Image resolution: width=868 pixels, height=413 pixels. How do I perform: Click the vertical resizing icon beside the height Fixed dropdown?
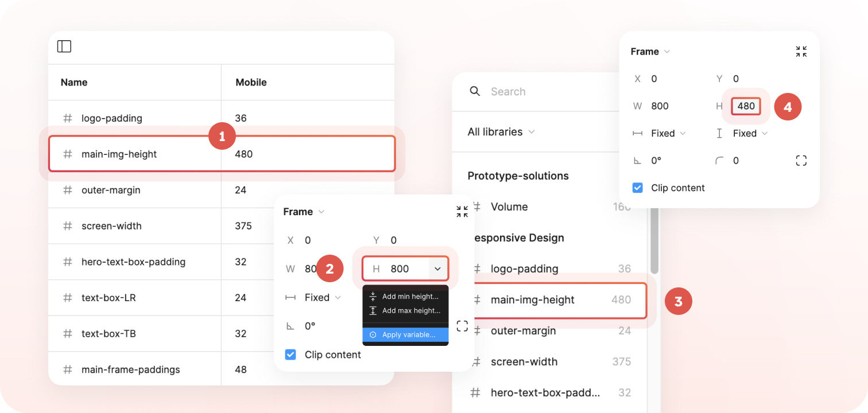(x=719, y=133)
